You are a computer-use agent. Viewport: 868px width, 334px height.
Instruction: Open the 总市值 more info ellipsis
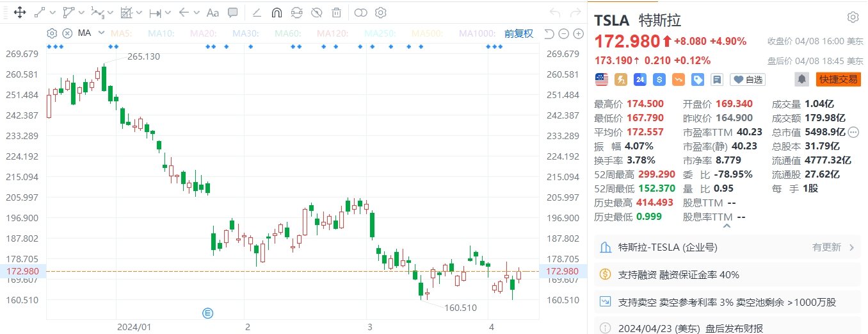click(x=853, y=131)
